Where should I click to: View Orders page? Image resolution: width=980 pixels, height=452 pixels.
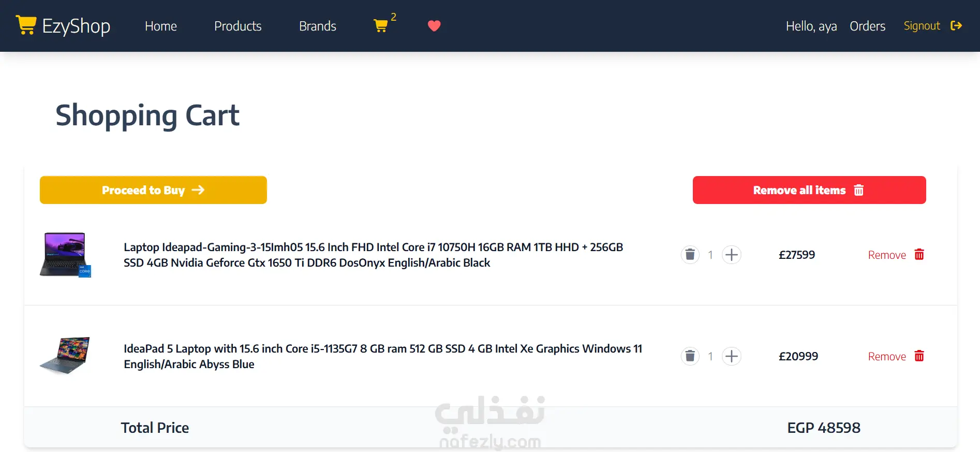tap(867, 26)
